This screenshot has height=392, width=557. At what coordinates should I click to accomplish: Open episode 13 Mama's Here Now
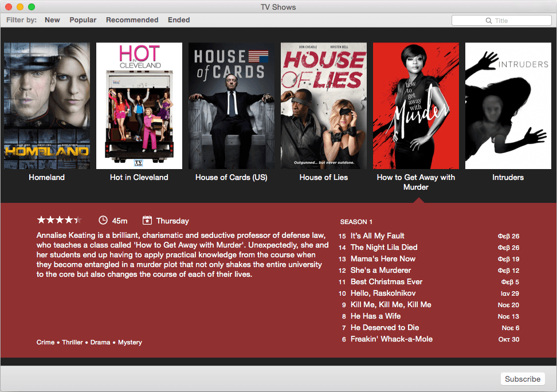[x=429, y=258]
